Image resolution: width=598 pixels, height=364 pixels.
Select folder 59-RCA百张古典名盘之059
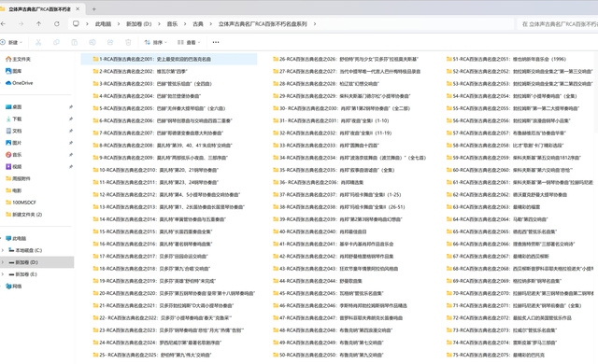coord(514,158)
